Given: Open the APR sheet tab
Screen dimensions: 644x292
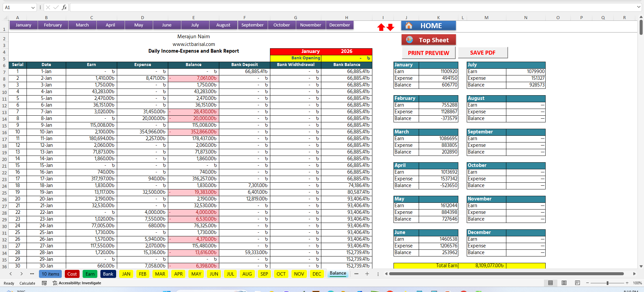Looking at the screenshot, I should click(179, 274).
